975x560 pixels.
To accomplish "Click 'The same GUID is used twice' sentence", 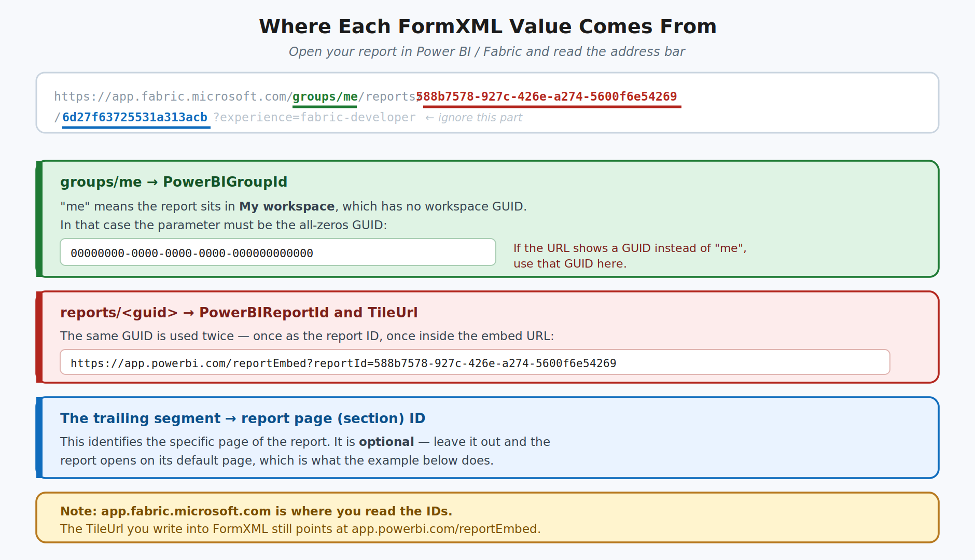I will [307, 336].
